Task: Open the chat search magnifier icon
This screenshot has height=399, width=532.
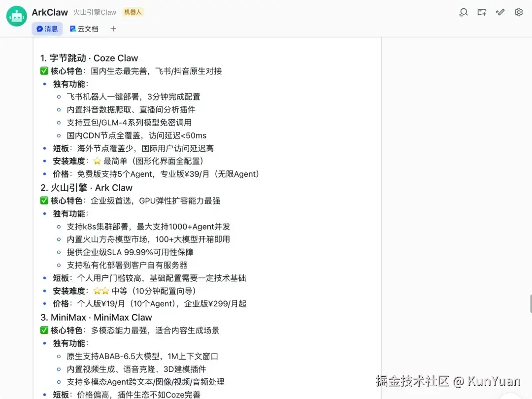Action: tap(463, 12)
